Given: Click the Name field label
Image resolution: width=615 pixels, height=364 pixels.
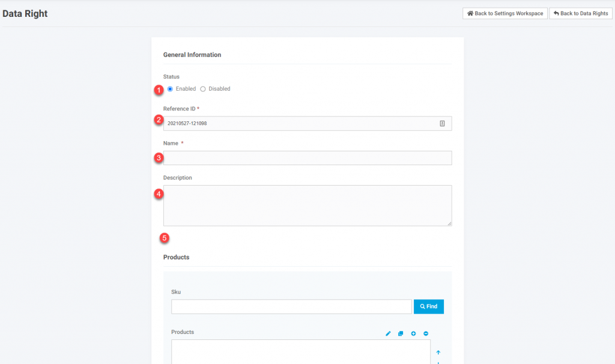Looking at the screenshot, I should click(171, 143).
